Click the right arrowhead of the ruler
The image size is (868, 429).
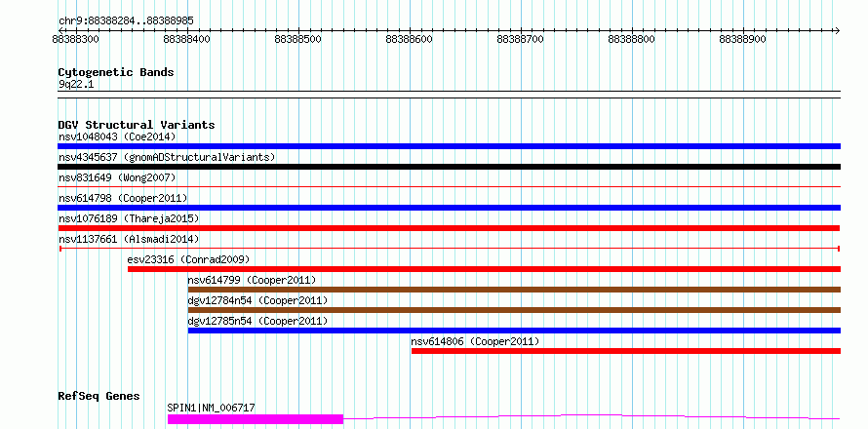pos(837,30)
